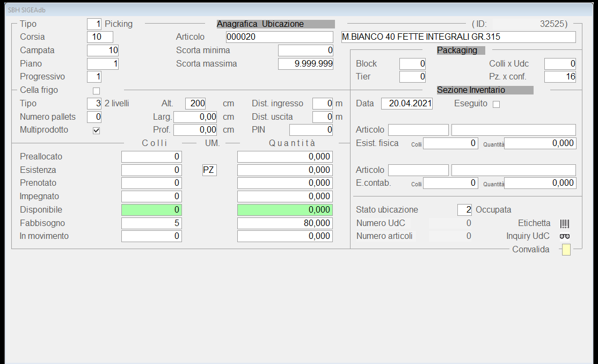The height and width of the screenshot is (364, 598).
Task: Click the Sezione Inventario header
Action: 485,90
